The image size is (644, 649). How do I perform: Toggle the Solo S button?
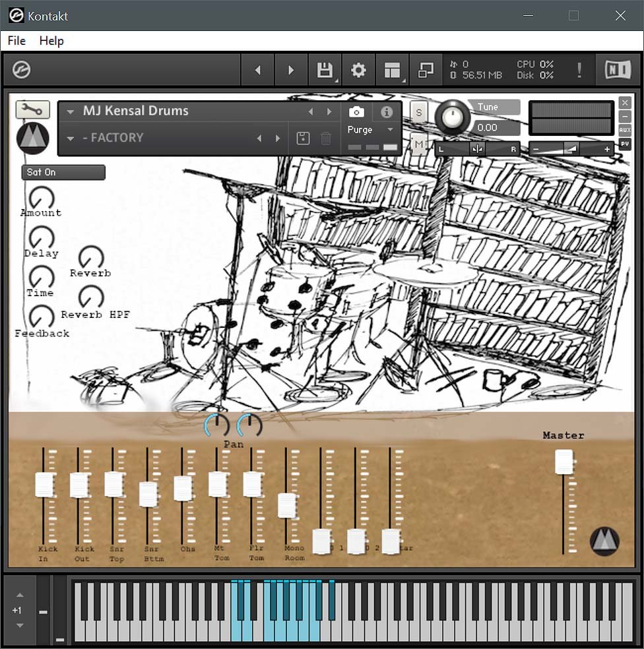418,113
